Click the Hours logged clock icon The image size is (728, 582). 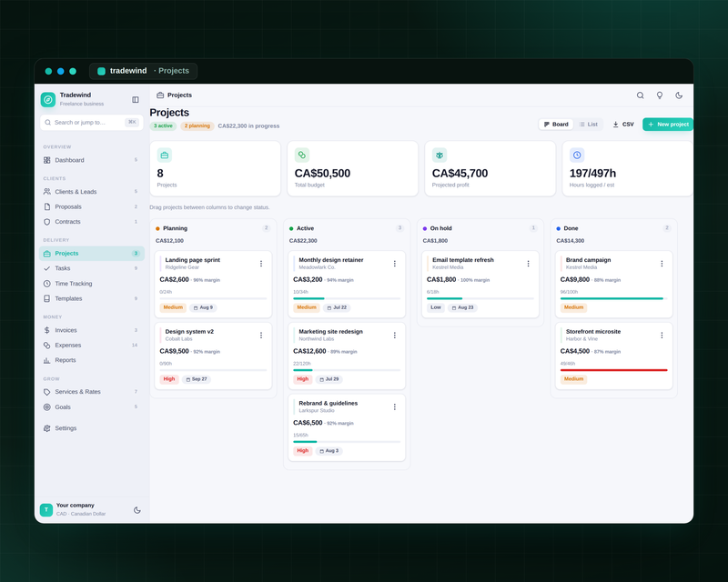(577, 155)
